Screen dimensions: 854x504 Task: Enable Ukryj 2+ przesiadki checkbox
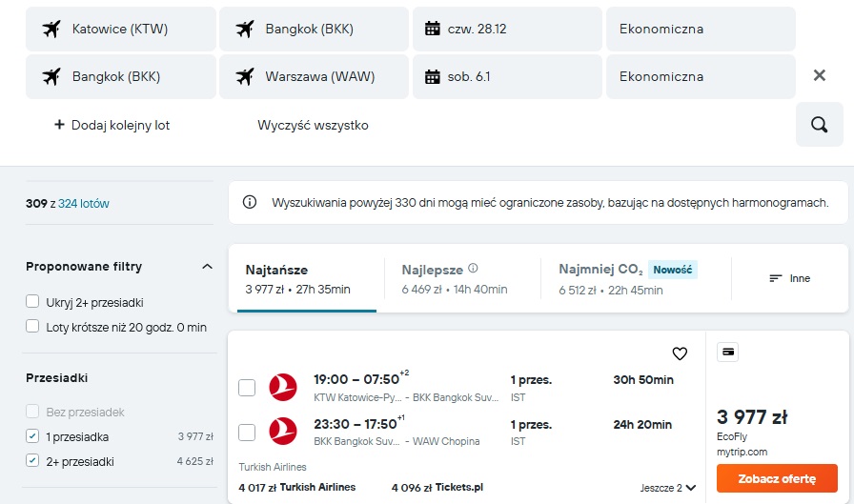[32, 301]
